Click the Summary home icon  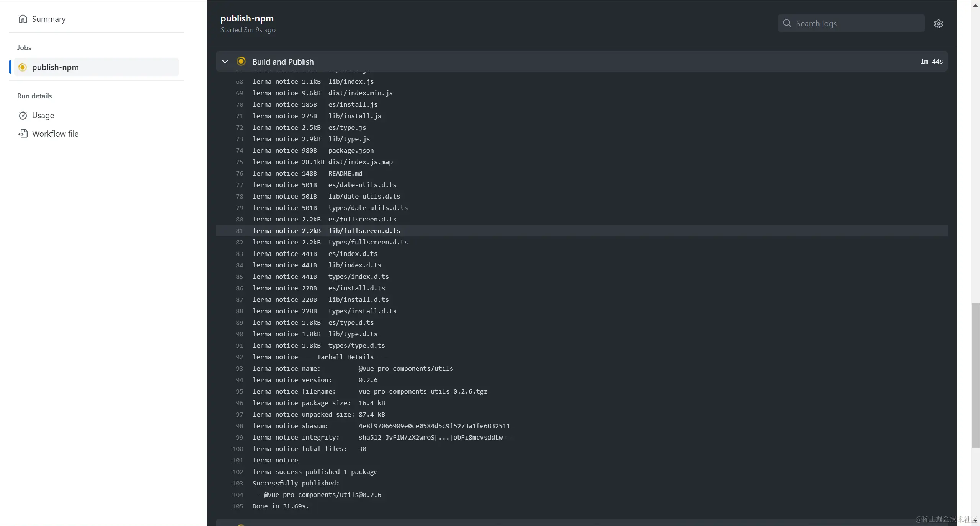point(23,19)
